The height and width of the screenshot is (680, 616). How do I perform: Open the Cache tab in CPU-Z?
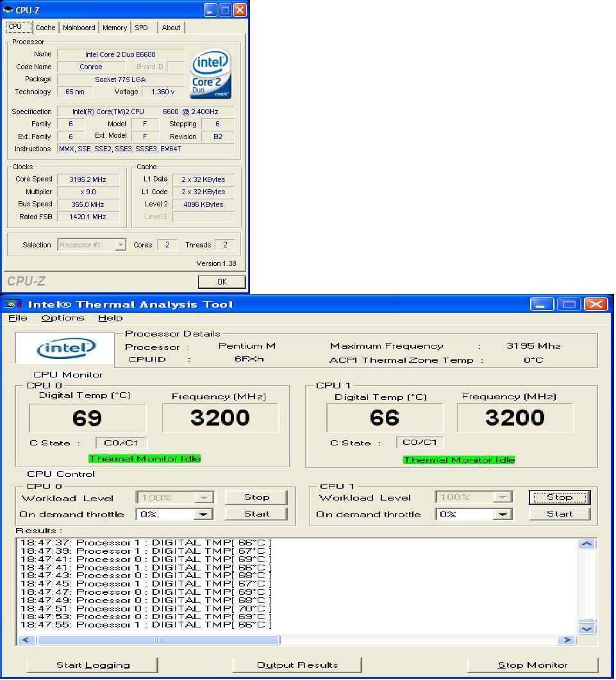point(46,28)
